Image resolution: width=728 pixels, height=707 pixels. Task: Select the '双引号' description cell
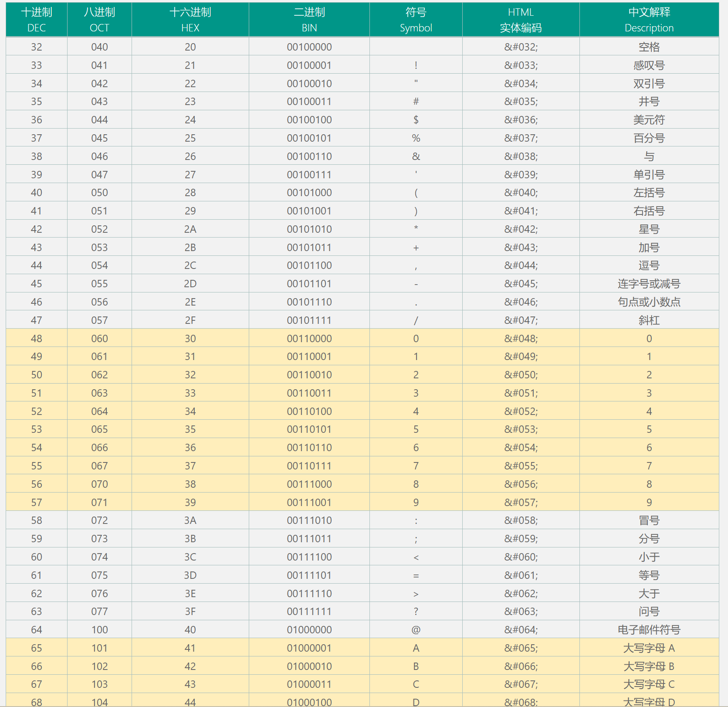(649, 83)
